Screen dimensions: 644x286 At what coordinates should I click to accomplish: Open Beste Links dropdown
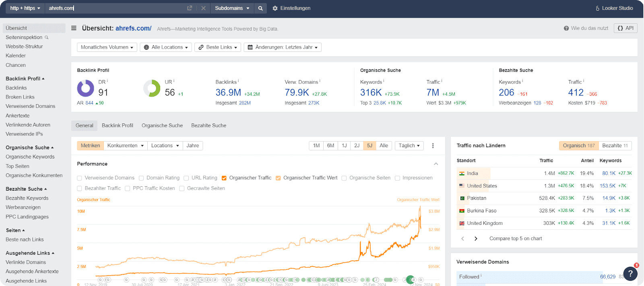click(x=218, y=47)
